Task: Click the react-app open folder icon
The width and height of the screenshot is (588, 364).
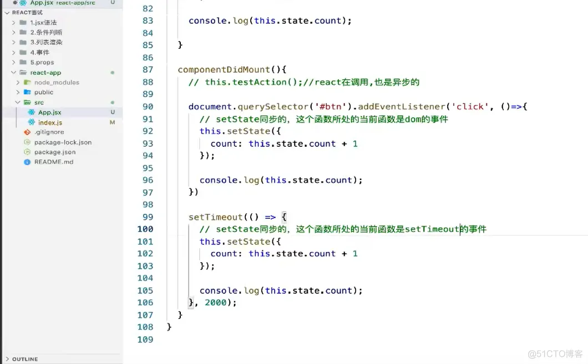Action: (23, 72)
